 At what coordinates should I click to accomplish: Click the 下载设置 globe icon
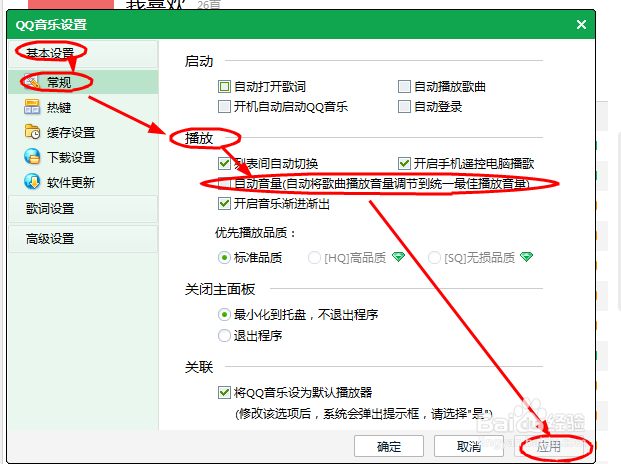(32, 157)
